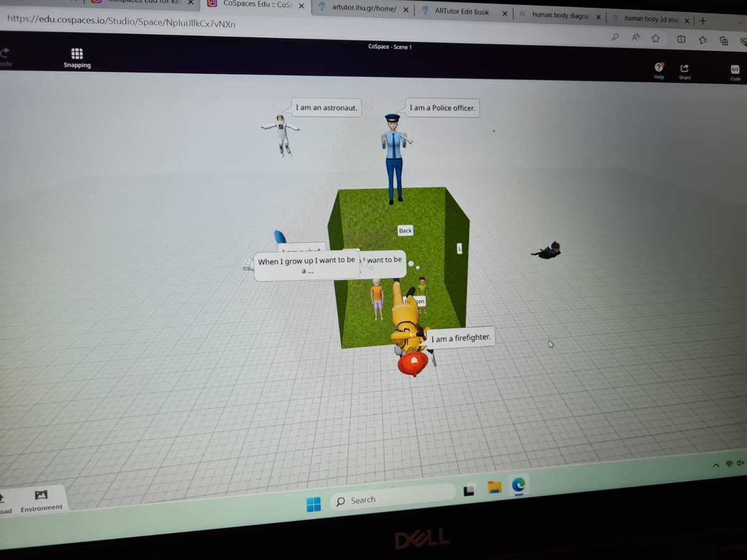Click the "I am an astronaut." speech bubble
The image size is (747, 560).
327,108
